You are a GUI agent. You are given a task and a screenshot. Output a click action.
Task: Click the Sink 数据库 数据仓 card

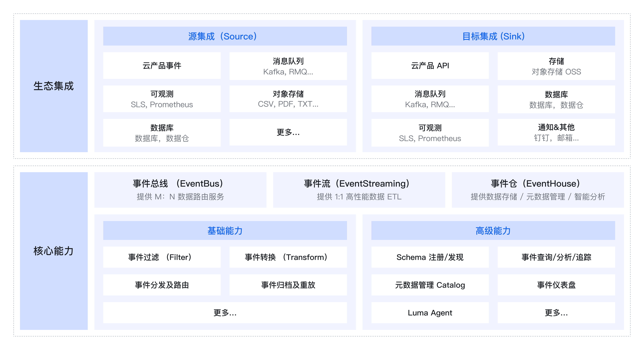coord(556,99)
